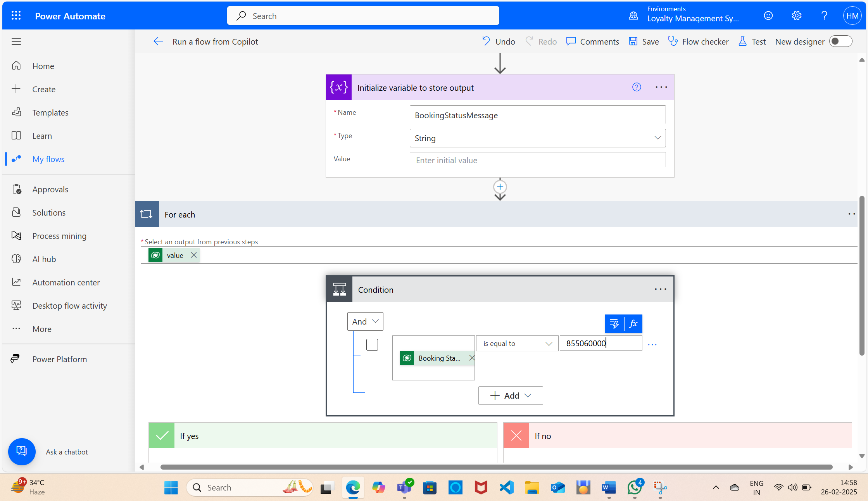
Task: Click the help icon on Initialize variable card
Action: tap(636, 87)
